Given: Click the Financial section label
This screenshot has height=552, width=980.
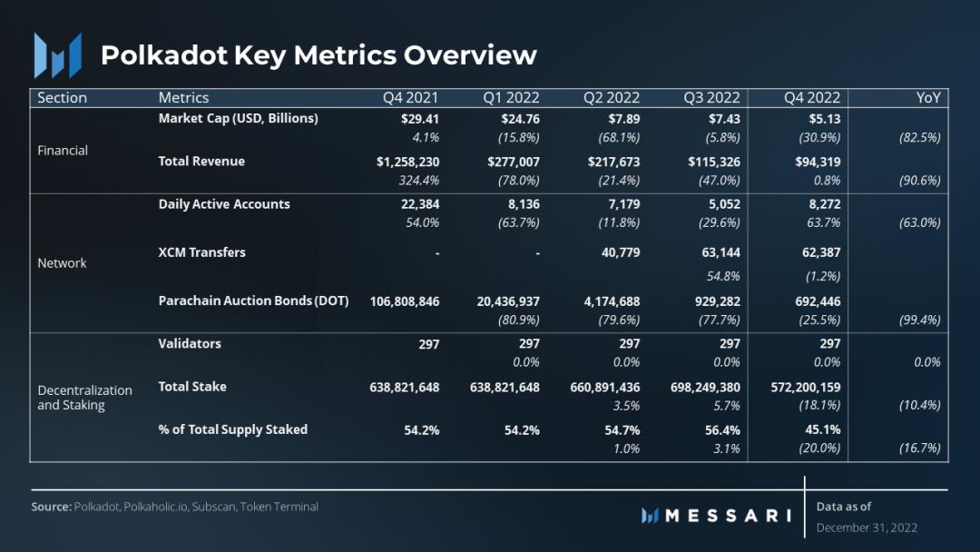Looking at the screenshot, I should [63, 150].
